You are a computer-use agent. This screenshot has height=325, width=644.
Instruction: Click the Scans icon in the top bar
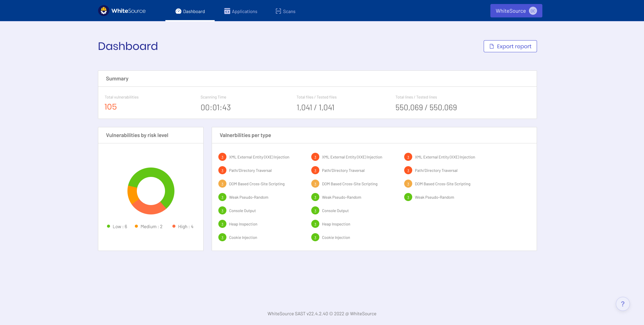(x=278, y=11)
